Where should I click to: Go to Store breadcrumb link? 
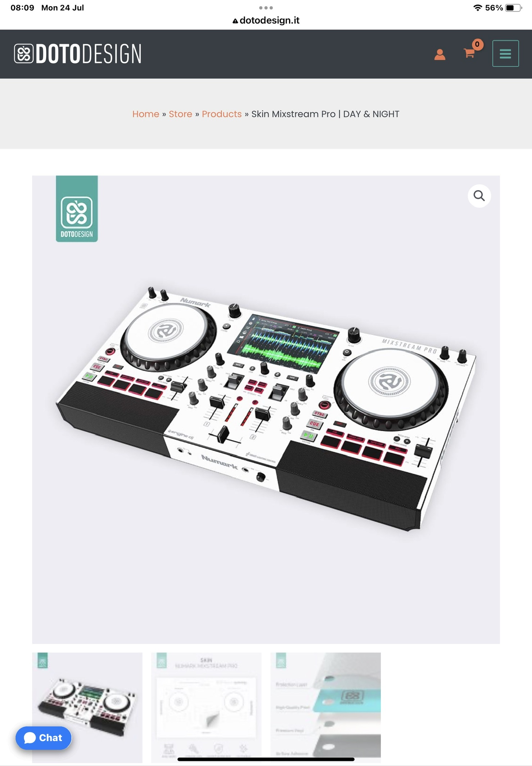point(180,114)
